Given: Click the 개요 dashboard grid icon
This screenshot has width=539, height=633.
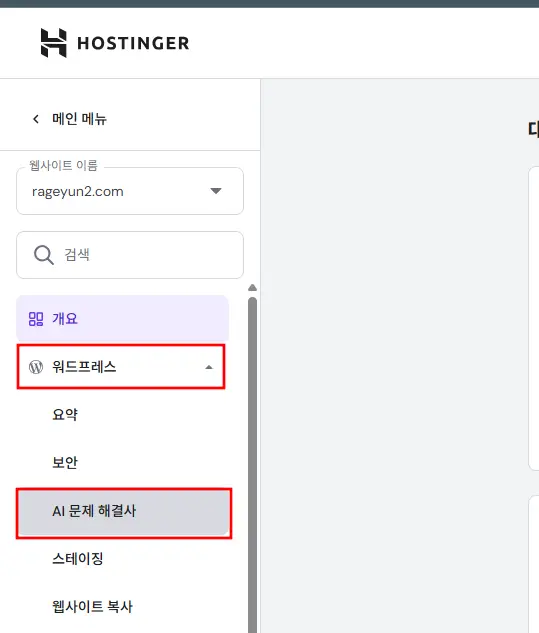Looking at the screenshot, I should 36,319.
